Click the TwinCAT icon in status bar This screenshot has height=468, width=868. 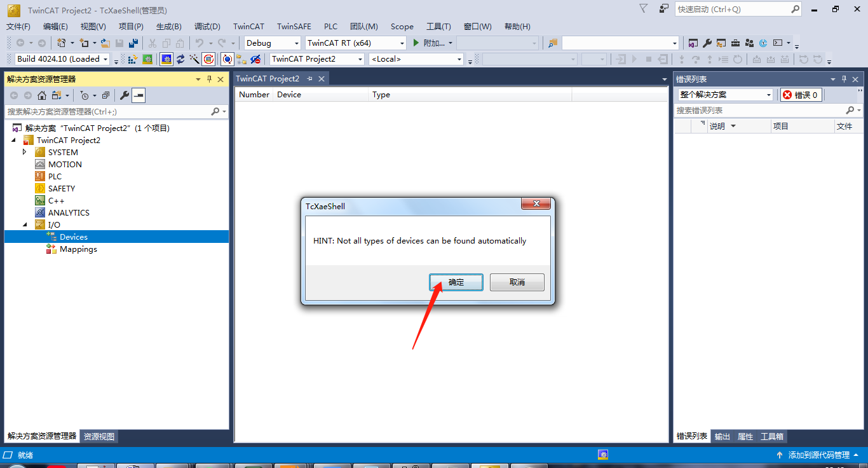pyautogui.click(x=603, y=455)
